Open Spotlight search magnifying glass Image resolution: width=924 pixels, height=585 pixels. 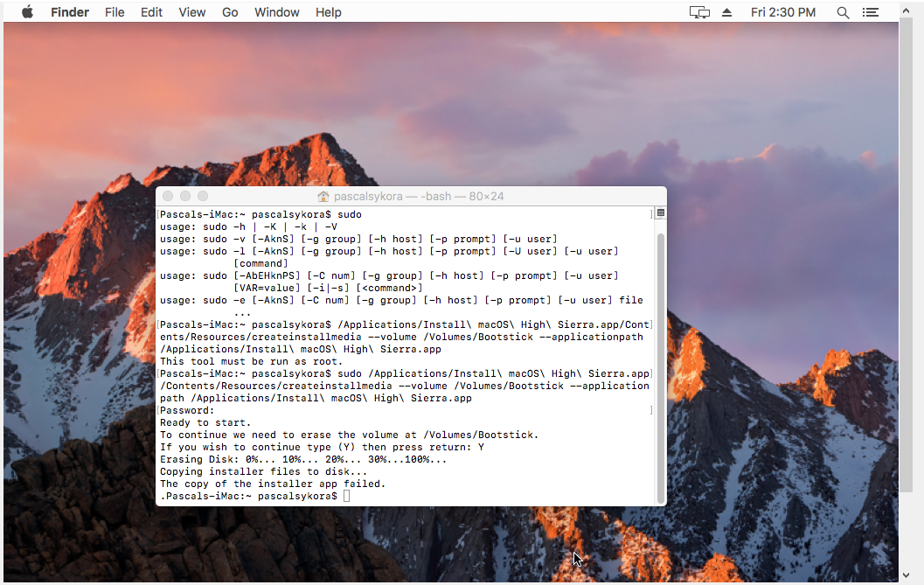(843, 12)
